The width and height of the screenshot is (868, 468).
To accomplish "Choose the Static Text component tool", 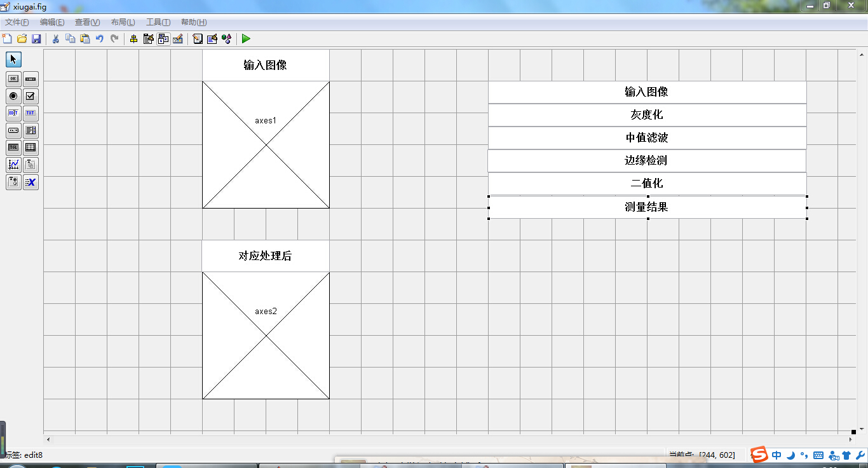I will click(31, 113).
